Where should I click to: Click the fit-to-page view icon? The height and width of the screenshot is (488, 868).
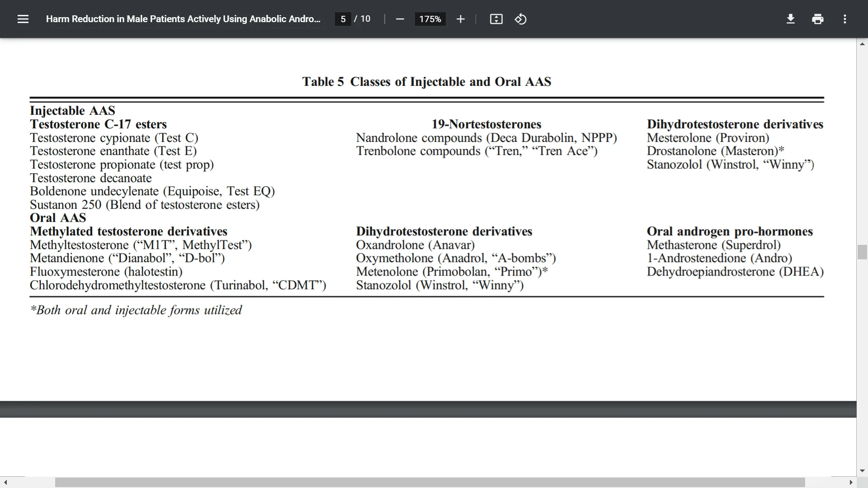point(496,19)
